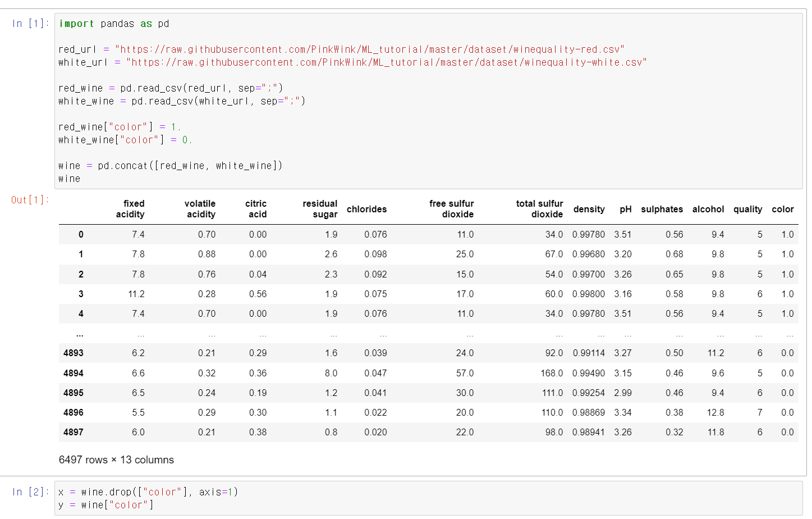Click the white_url string with winequality-white.csv

(x=387, y=62)
